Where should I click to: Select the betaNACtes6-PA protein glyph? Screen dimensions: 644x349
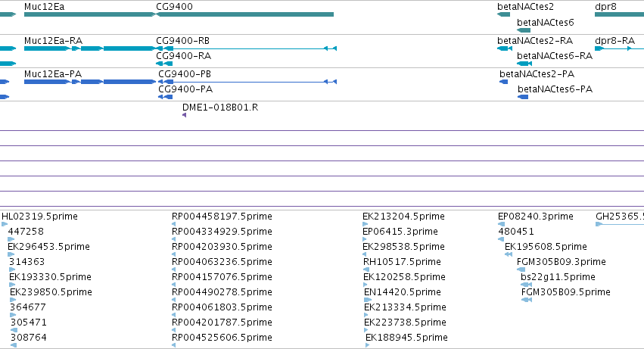[523, 97]
